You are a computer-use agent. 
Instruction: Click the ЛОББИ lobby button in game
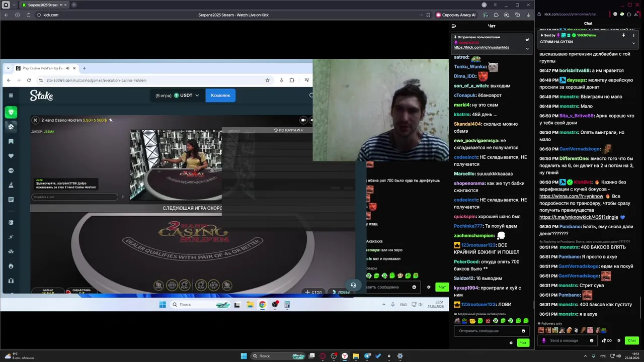341,292
